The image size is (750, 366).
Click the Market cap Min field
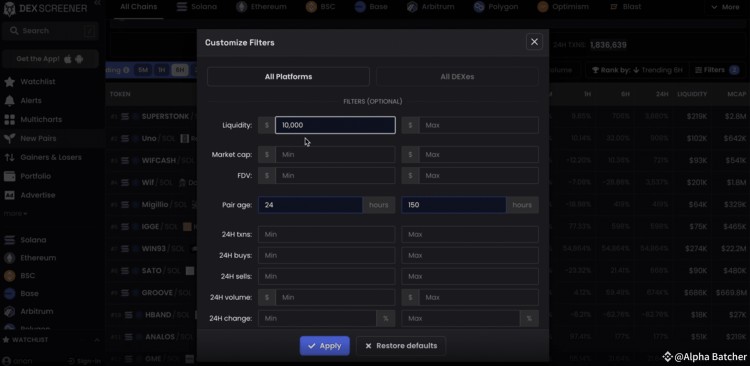point(335,155)
